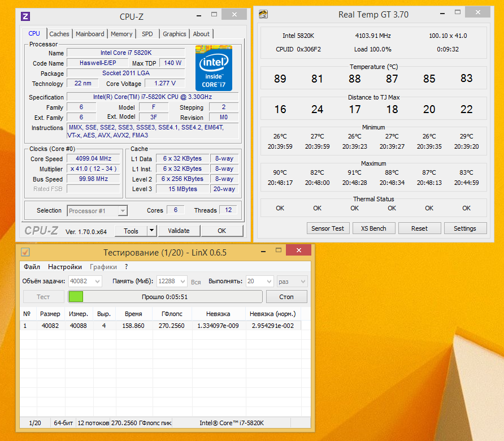Viewport: 504px width, 441px height.
Task: Click the 1.334097e-009 residual cell
Action: click(218, 326)
